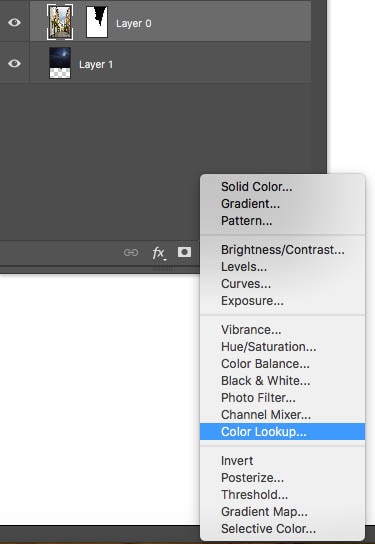Select the Layer 1 row by name
Viewport: 375px width, 544px height.
[x=96, y=65]
